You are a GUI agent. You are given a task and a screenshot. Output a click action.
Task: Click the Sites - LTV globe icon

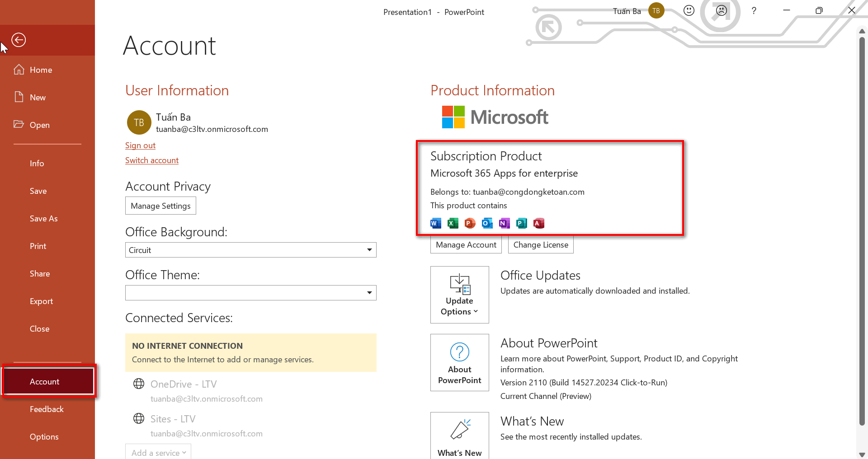pos(139,418)
